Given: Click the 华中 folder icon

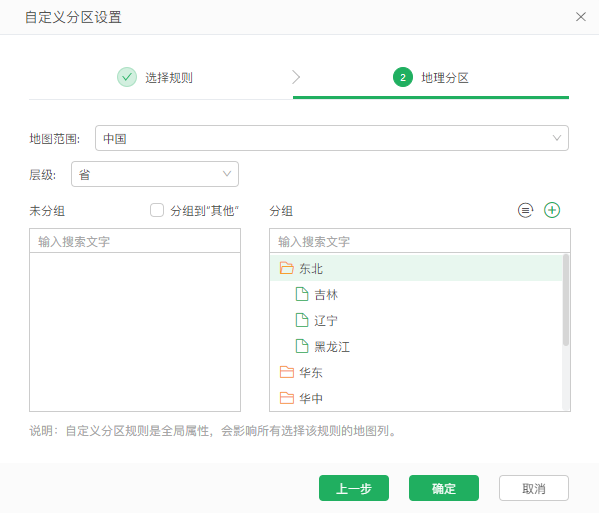Looking at the screenshot, I should point(287,398).
